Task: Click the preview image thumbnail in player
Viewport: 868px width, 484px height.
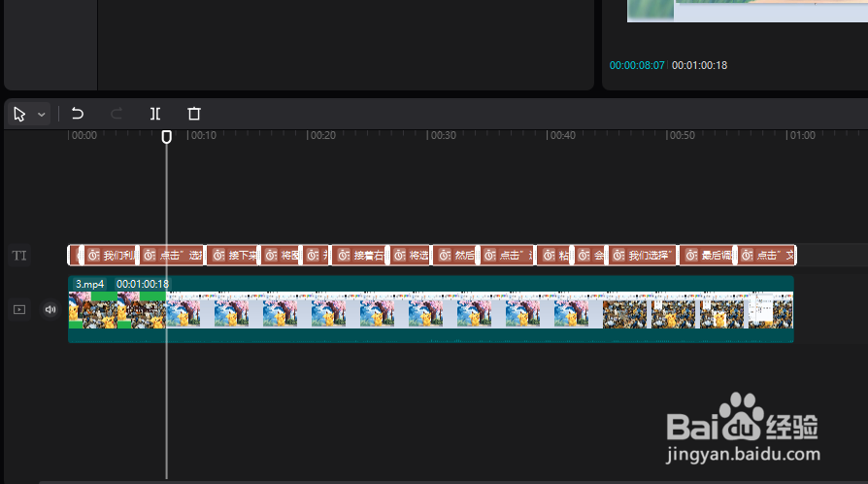Action: [748, 11]
